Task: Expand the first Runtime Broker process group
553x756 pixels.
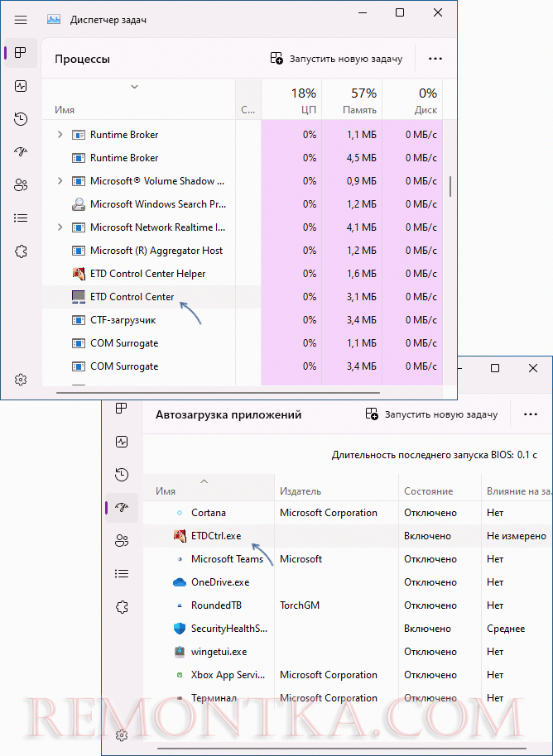Action: [x=60, y=135]
